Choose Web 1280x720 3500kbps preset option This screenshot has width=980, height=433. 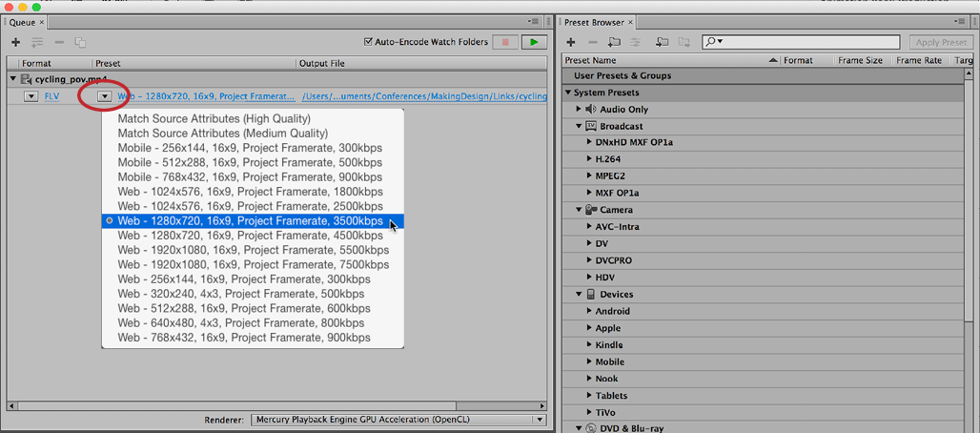click(250, 221)
